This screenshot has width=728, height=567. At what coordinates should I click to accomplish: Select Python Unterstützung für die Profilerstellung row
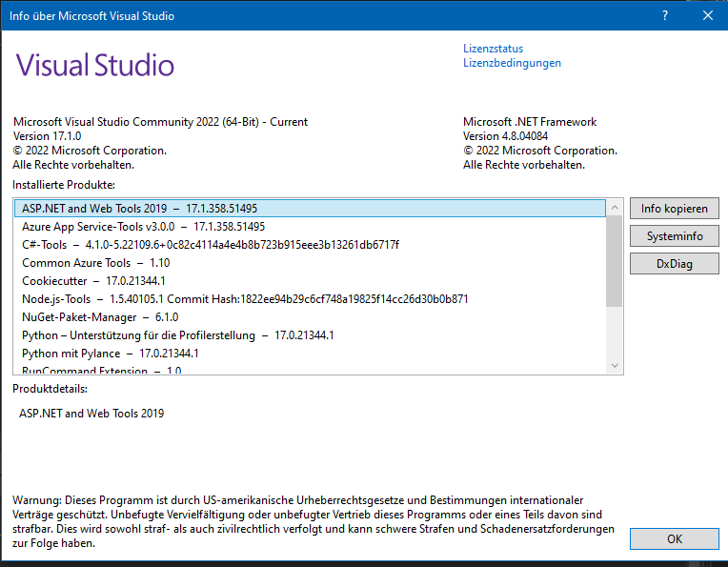pos(310,335)
